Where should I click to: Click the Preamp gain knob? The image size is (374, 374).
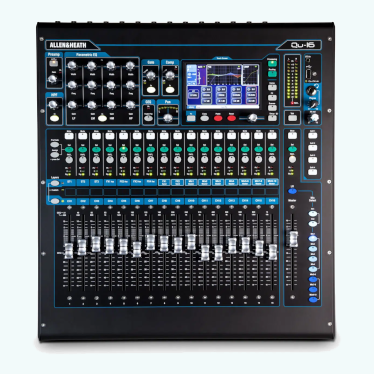[52, 79]
